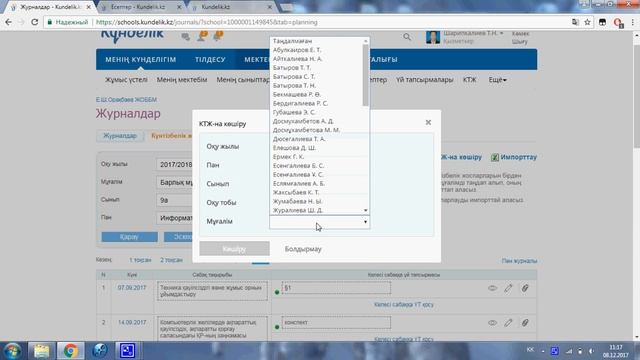Click the teacher list scrollbar thumb
Screen dimensions: 640x360
tap(365, 75)
